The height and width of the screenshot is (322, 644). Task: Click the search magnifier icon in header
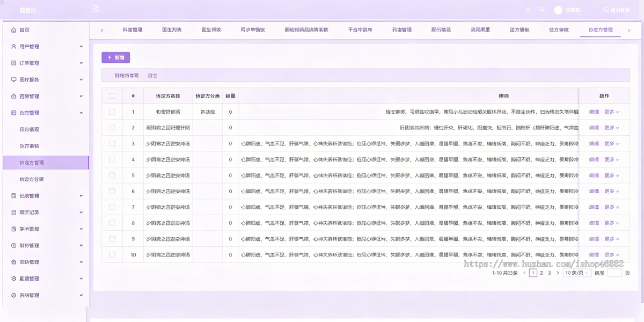541,10
